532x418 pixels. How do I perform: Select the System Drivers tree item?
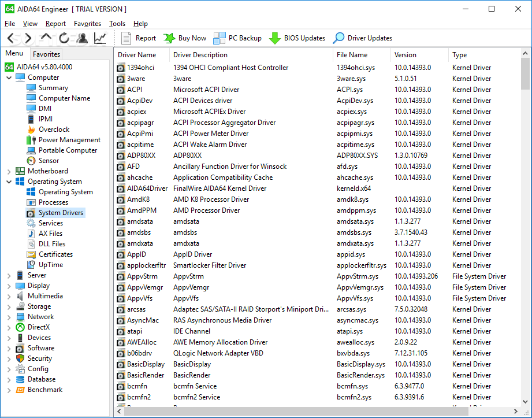click(55, 213)
